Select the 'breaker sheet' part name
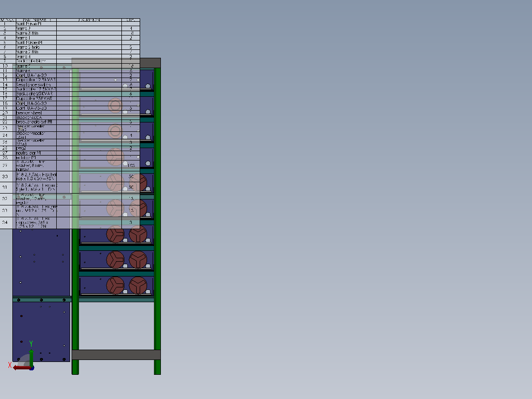This screenshot has height=399, width=532. point(37,113)
